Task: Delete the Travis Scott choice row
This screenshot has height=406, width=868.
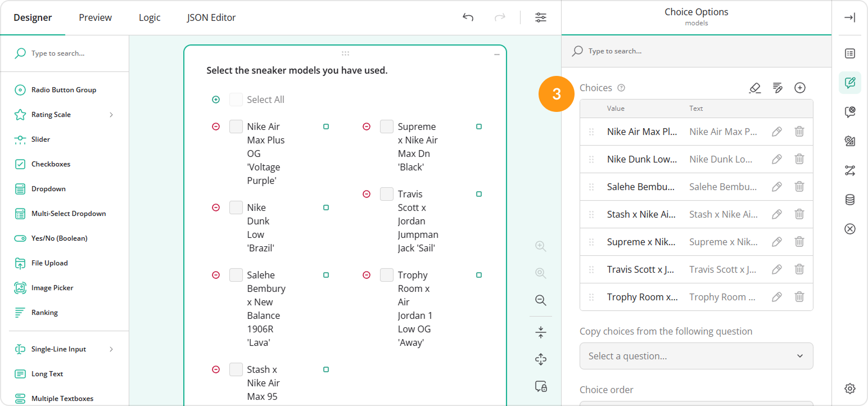Action: pyautogui.click(x=799, y=269)
